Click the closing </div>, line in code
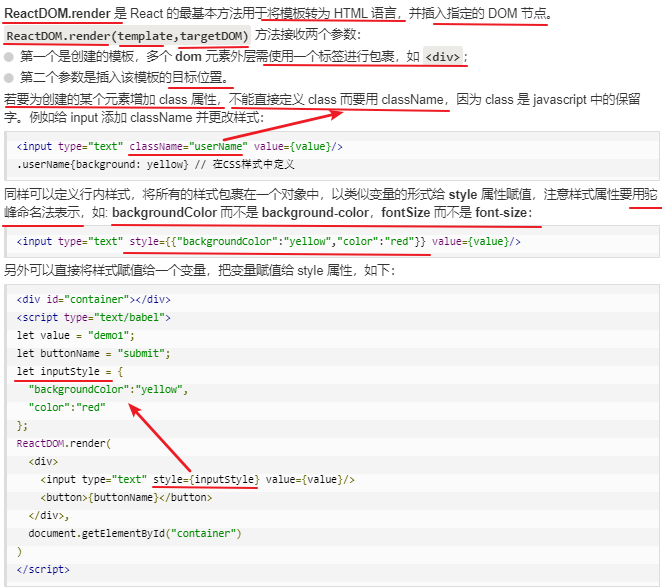 (x=49, y=516)
